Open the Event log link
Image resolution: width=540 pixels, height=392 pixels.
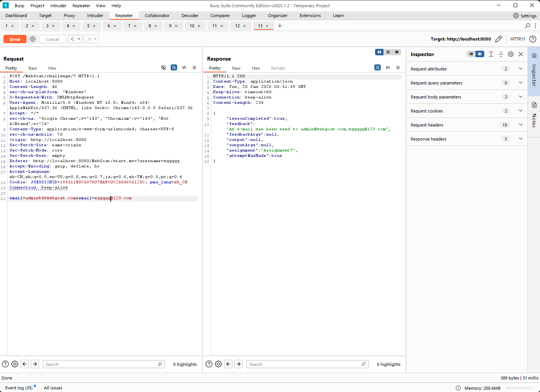(19, 388)
